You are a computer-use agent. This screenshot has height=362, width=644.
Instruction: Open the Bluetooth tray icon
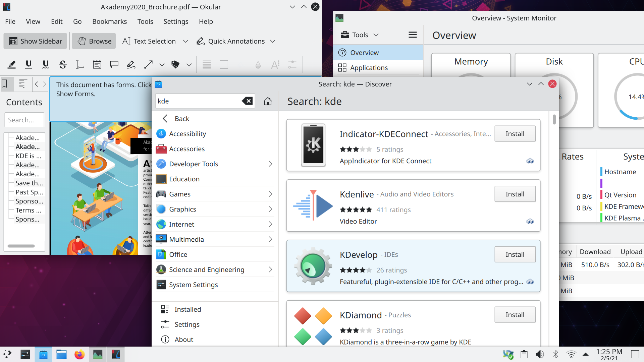(555, 354)
